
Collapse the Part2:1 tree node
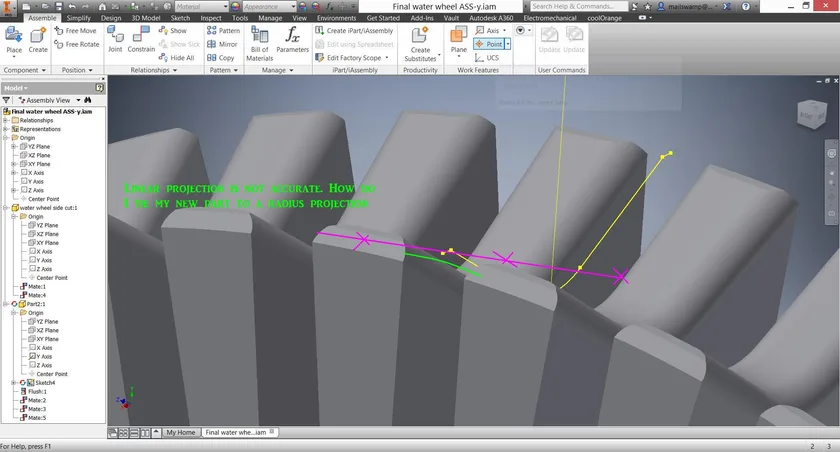point(6,304)
